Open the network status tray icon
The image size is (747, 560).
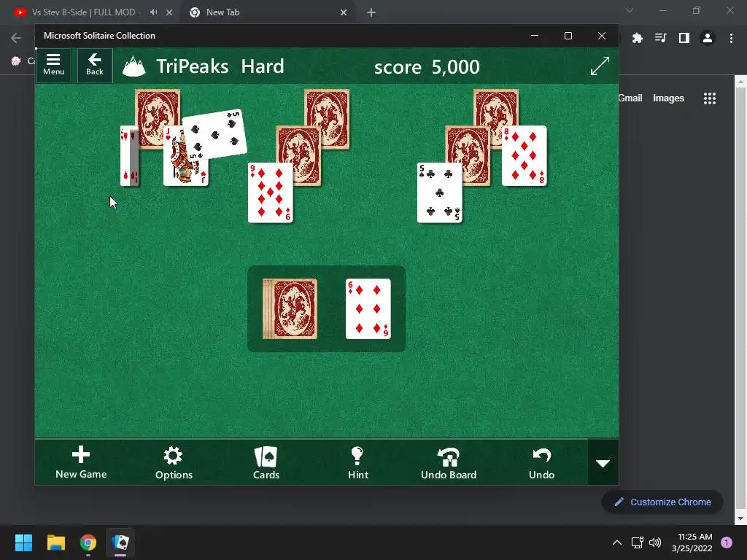click(x=637, y=542)
